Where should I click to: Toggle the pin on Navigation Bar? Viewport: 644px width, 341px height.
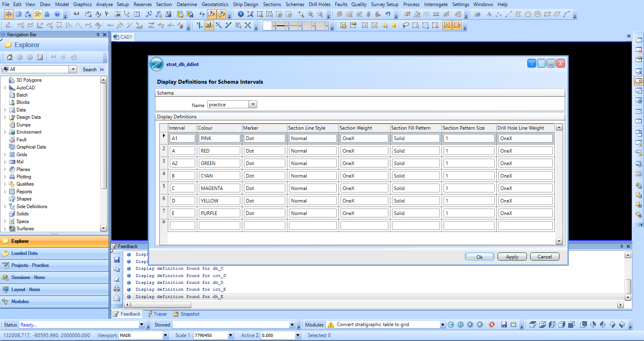(98, 35)
